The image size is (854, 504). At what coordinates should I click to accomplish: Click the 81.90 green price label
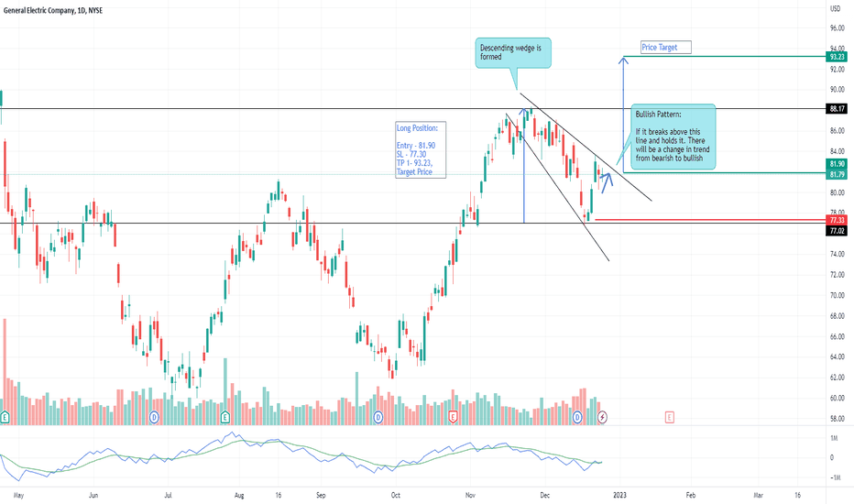point(838,164)
